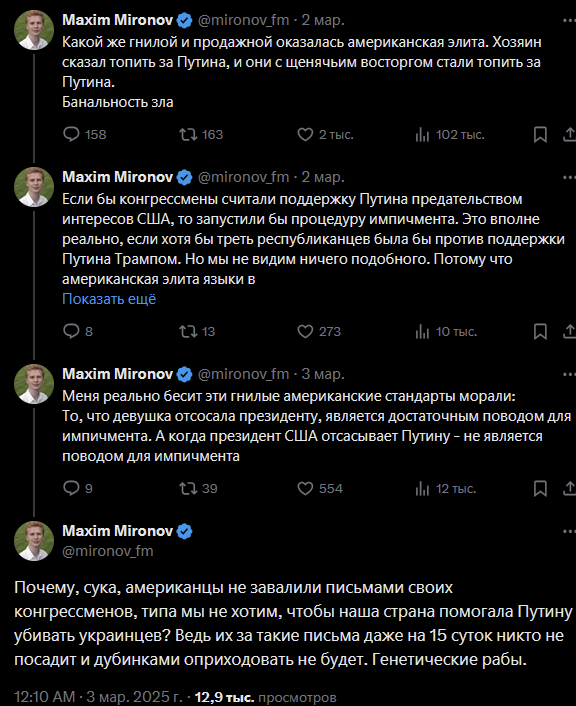Open Maxim Mironov profile avatar on top tweet
The image size is (576, 706).
click(x=34, y=29)
